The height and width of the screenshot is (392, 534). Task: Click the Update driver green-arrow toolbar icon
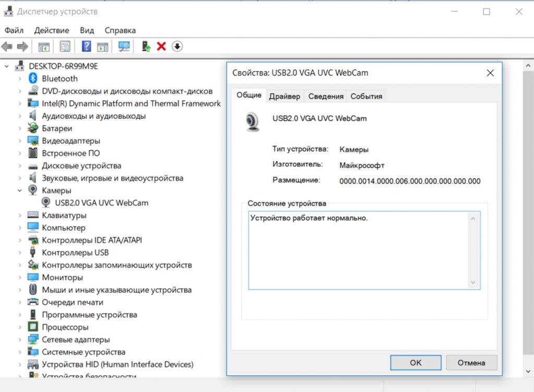[146, 46]
